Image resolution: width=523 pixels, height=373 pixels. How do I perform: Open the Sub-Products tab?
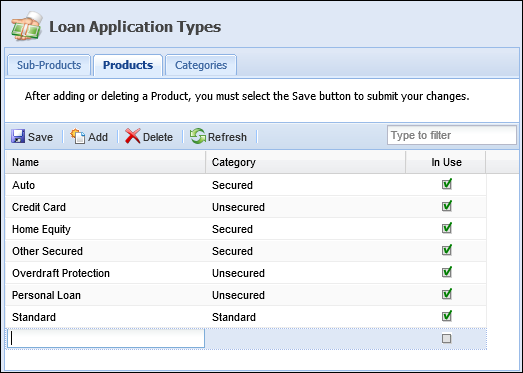(49, 65)
